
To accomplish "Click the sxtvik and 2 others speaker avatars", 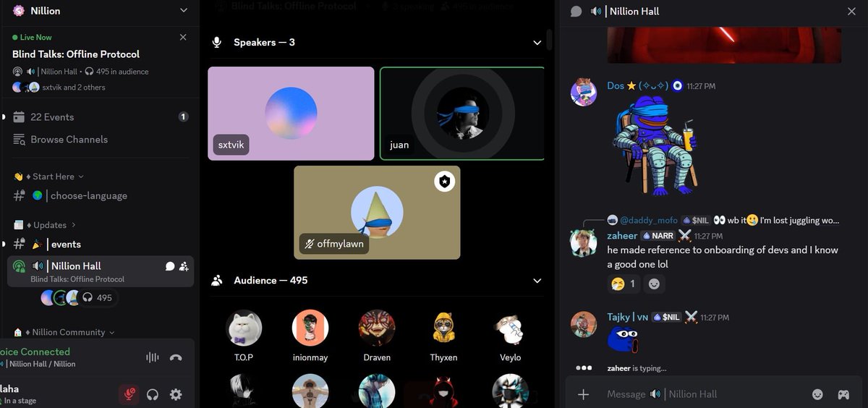I will (x=26, y=88).
